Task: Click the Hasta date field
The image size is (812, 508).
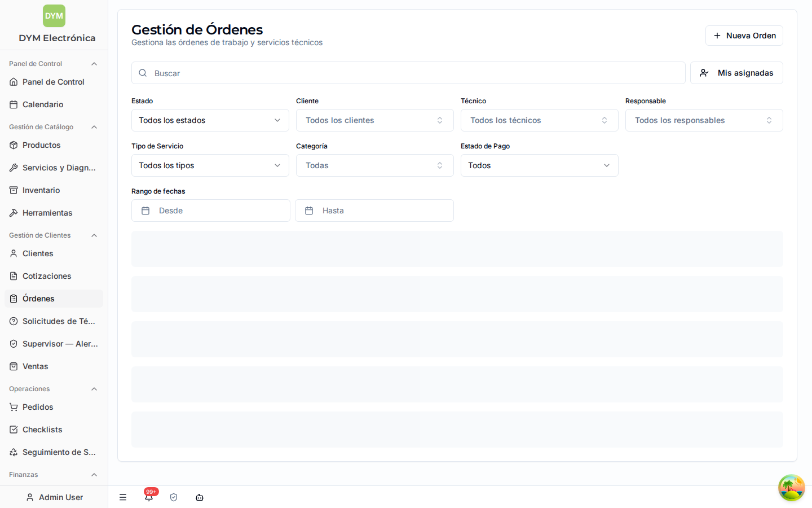Action: pos(374,211)
